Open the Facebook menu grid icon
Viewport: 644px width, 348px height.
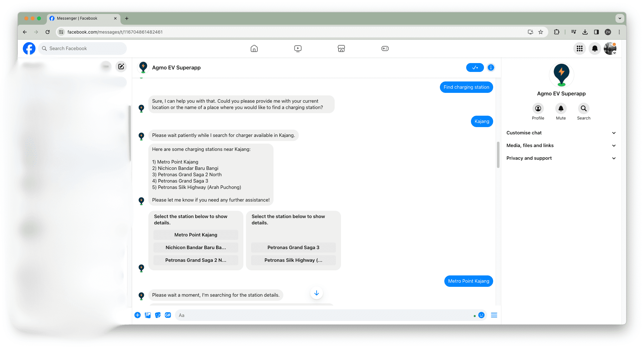580,48
